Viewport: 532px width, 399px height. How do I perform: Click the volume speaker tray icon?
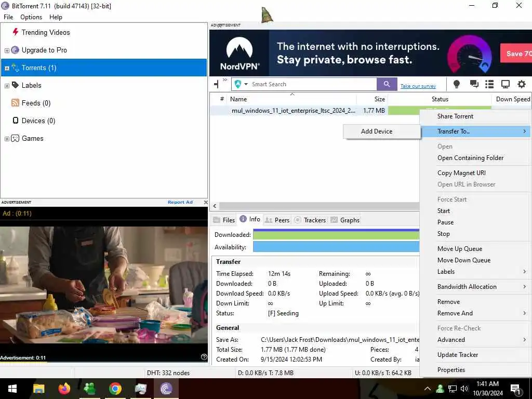click(464, 389)
